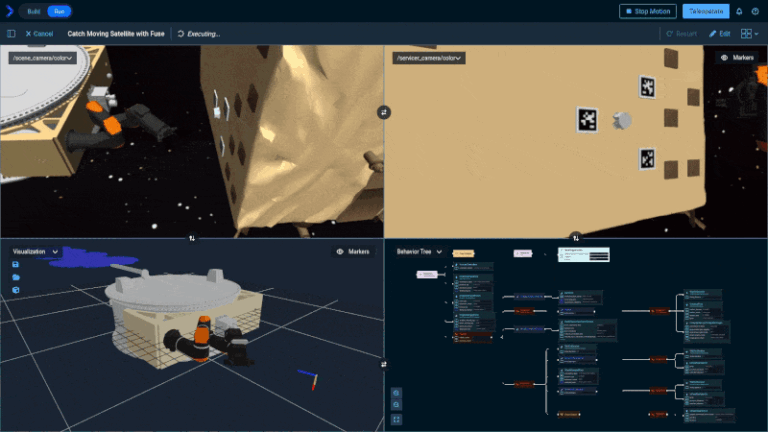The image size is (768, 432).
Task: Fit behavior tree to view
Action: (397, 419)
